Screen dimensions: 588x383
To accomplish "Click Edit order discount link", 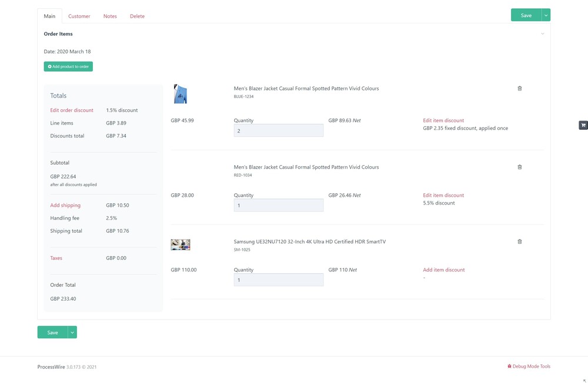I will coord(72,110).
